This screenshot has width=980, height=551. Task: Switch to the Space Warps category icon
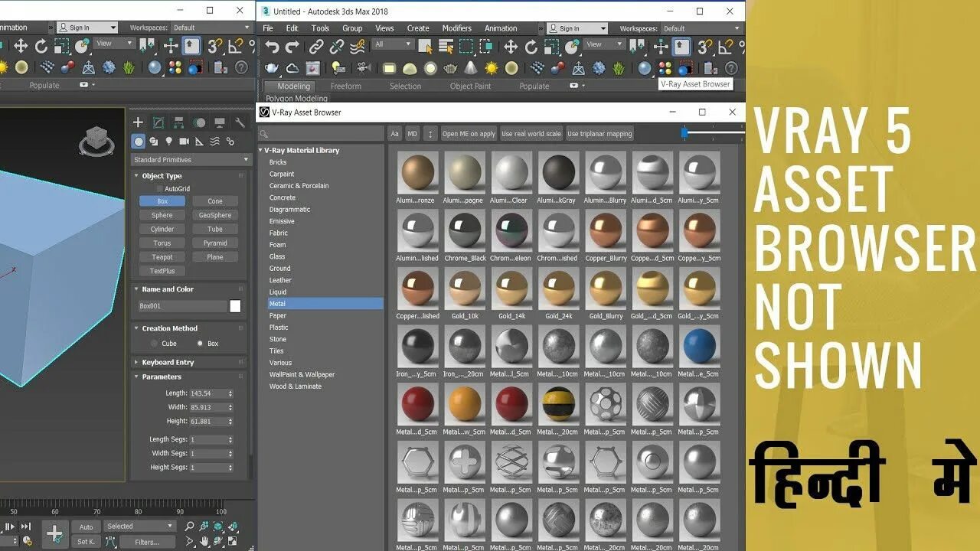(215, 142)
